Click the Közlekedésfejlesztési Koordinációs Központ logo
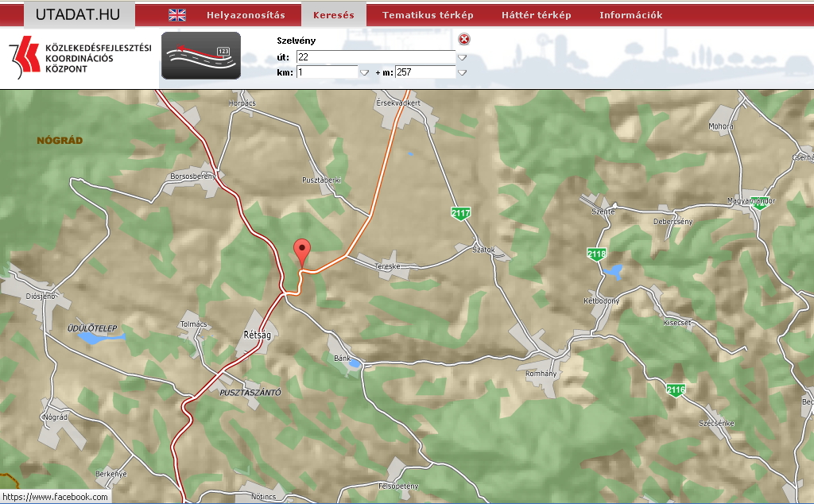This screenshot has width=814, height=504. coord(79,57)
